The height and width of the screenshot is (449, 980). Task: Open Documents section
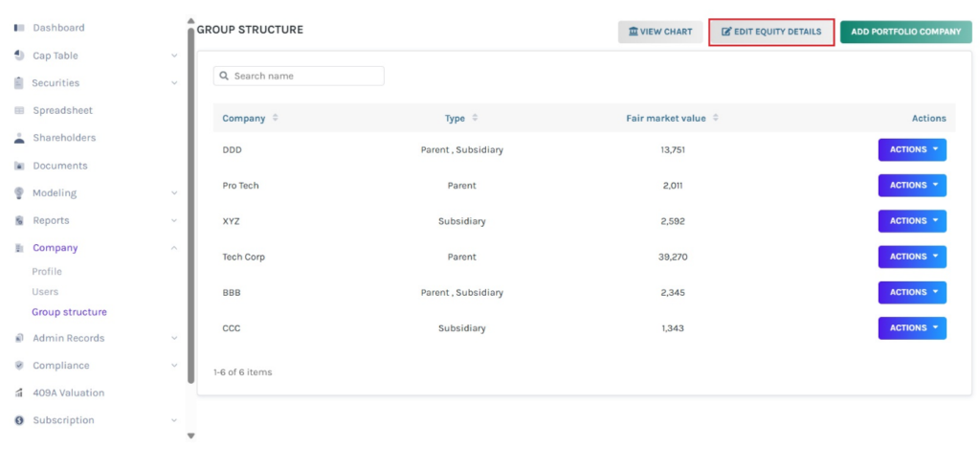tap(60, 166)
